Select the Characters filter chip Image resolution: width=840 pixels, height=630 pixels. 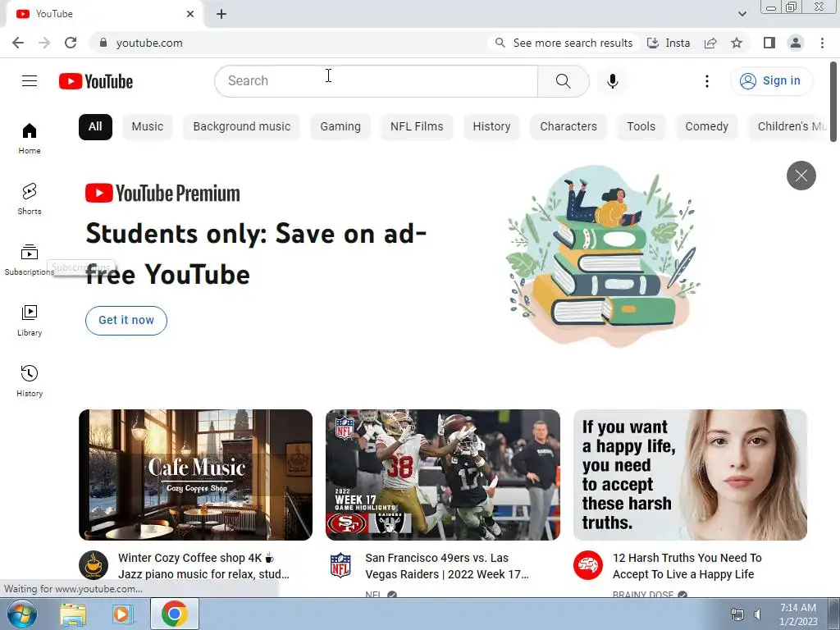(568, 127)
